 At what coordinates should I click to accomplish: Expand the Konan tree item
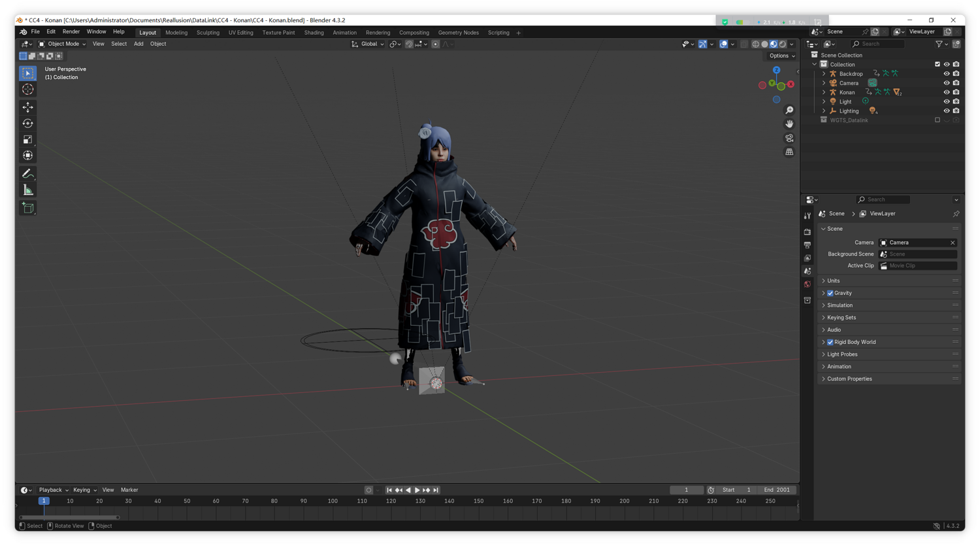tap(824, 92)
